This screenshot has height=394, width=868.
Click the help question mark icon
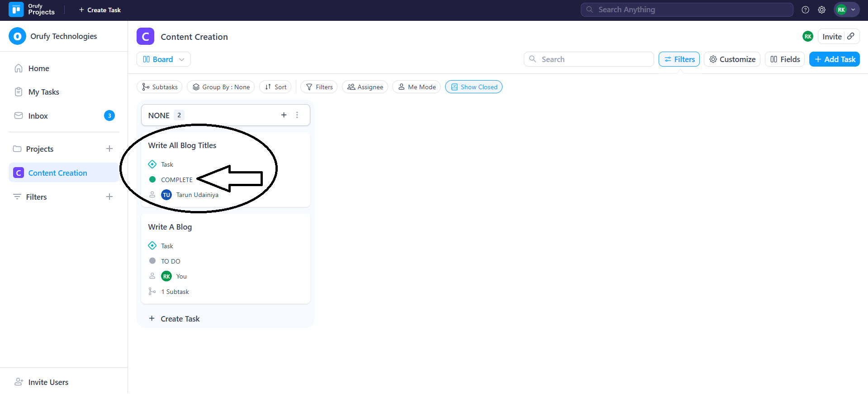point(805,10)
